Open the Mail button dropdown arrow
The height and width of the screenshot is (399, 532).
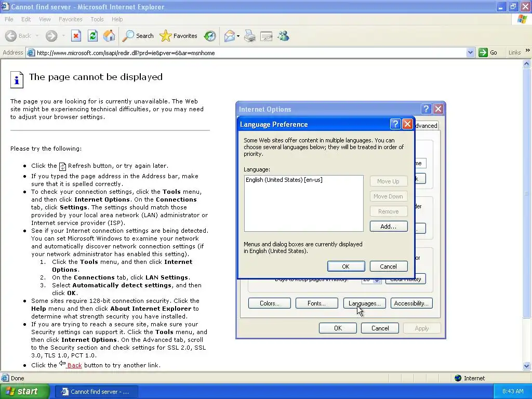[x=238, y=36]
